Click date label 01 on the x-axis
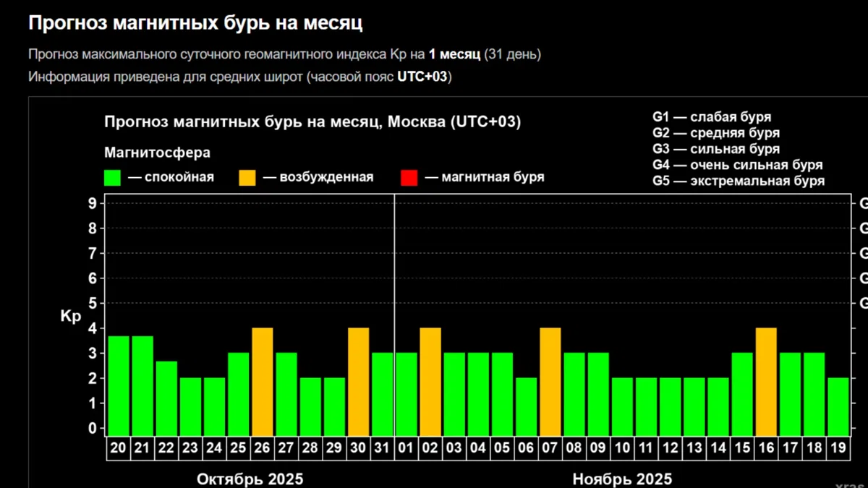Viewport: 868px width, 488px height. [x=406, y=448]
